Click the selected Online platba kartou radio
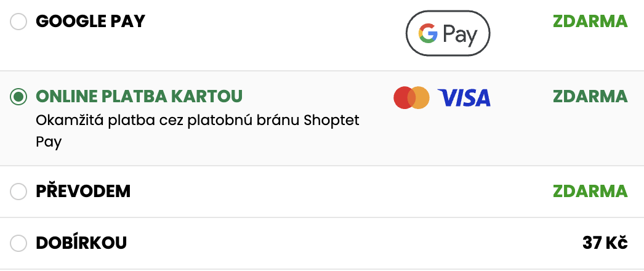This screenshot has width=644, height=271. point(19,97)
